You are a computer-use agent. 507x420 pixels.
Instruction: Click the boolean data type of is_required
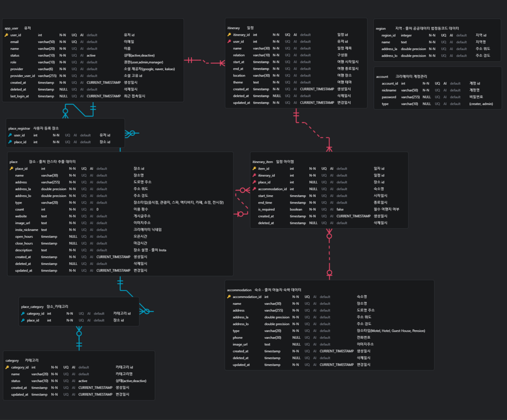(x=296, y=209)
